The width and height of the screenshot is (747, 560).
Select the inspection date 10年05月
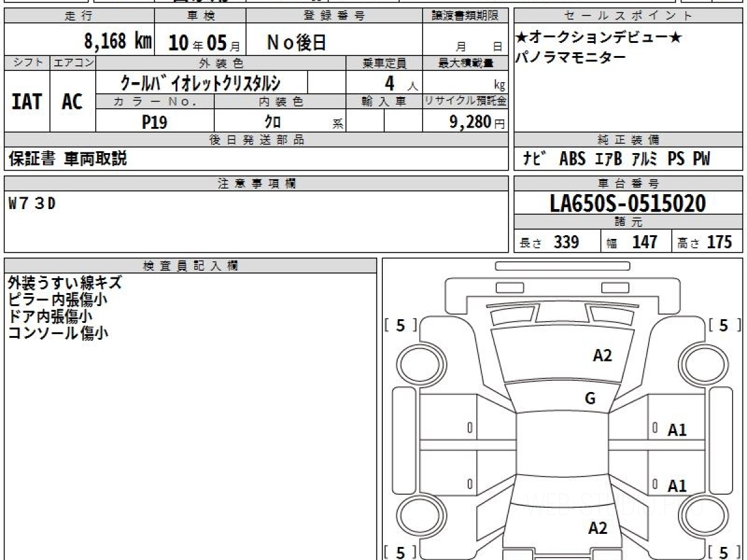[204, 43]
